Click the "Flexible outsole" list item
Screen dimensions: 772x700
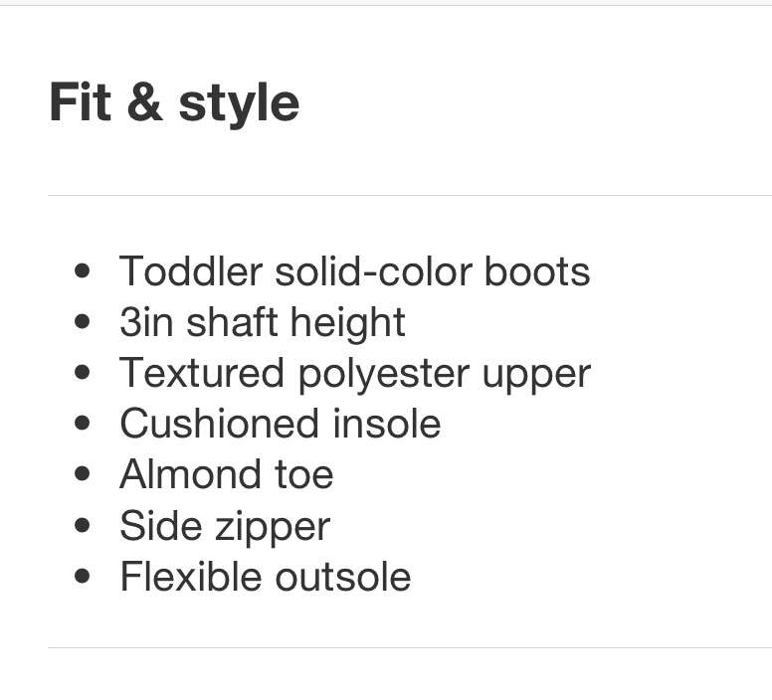point(265,577)
